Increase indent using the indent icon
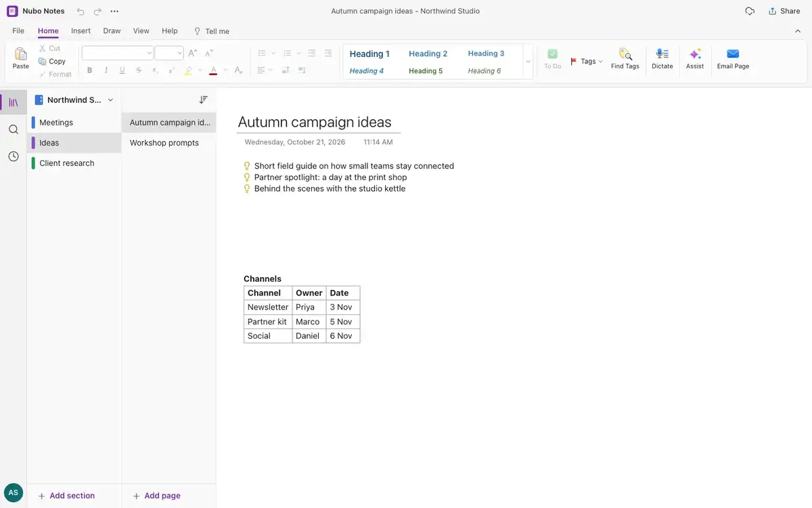 pos(328,53)
